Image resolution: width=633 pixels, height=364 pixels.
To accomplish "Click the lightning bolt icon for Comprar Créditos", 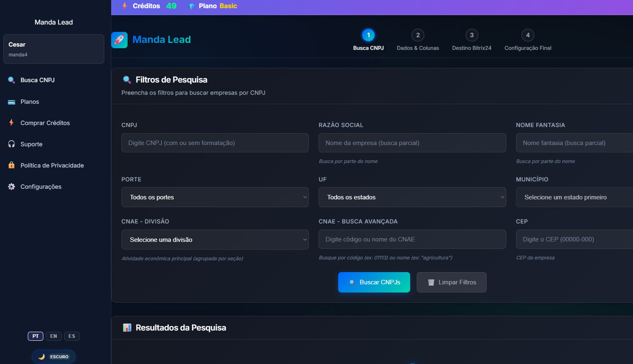I will [11, 123].
